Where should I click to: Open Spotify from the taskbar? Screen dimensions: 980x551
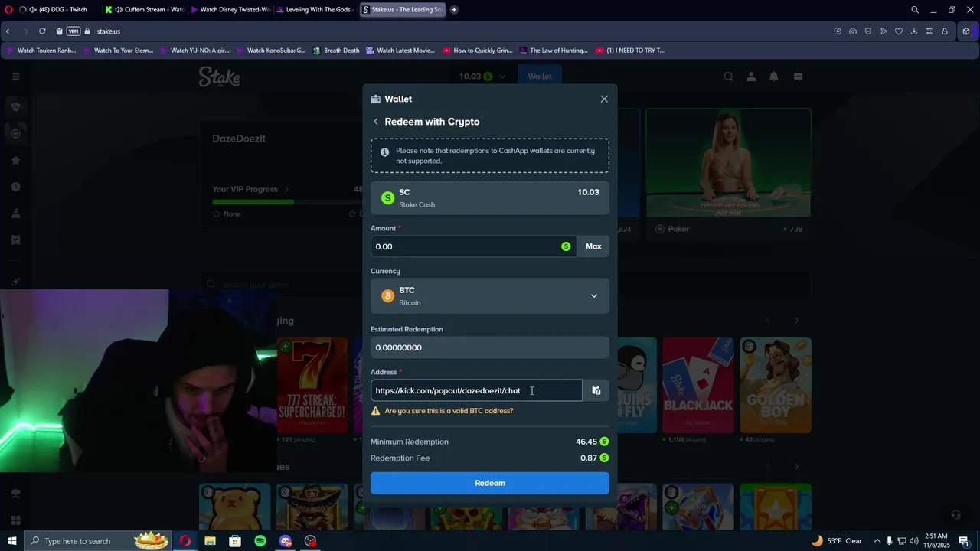pos(260,541)
